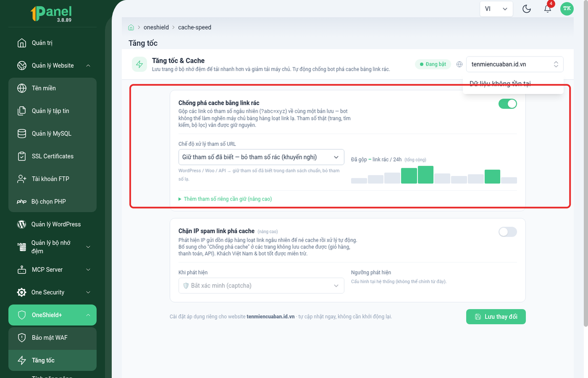588x378 pixels.
Task: Click the MCP Server robot icon
Action: coord(22,270)
